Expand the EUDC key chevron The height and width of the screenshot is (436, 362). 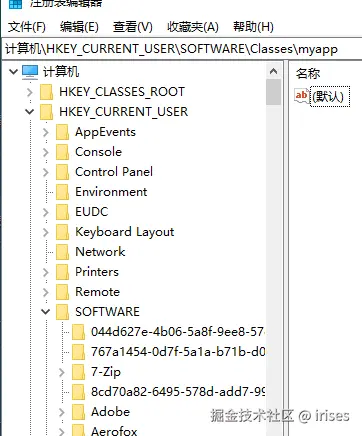click(46, 212)
